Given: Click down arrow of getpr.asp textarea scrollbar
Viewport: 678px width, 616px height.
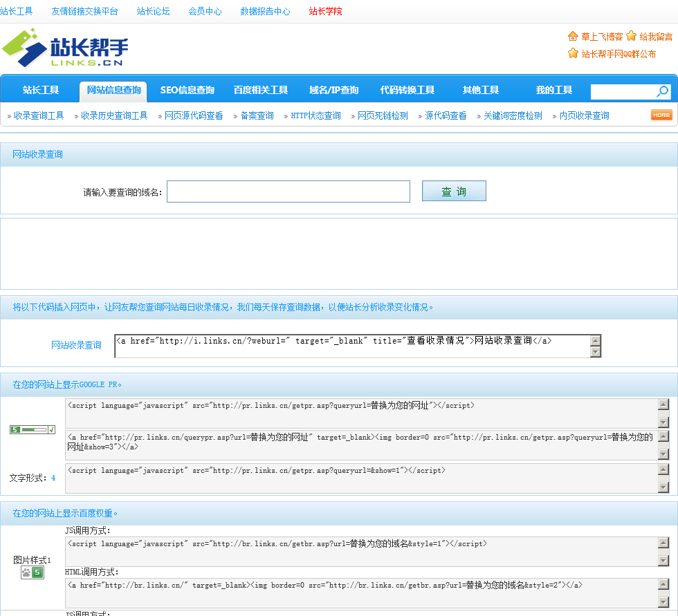Looking at the screenshot, I should (x=663, y=422).
